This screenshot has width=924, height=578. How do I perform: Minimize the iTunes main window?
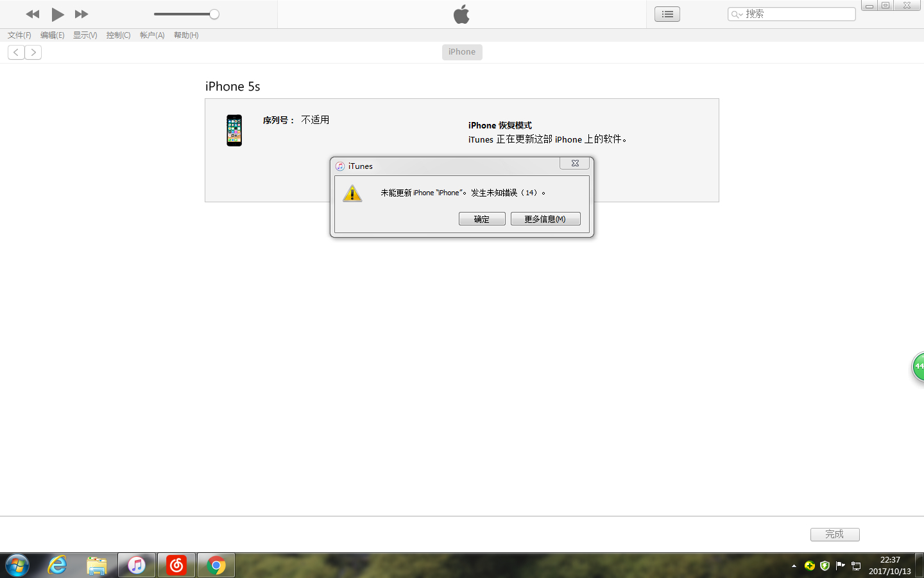coord(869,5)
